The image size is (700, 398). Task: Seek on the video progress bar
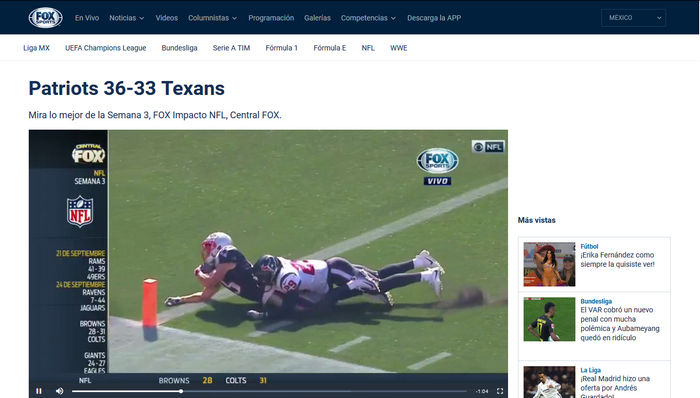[x=269, y=391]
